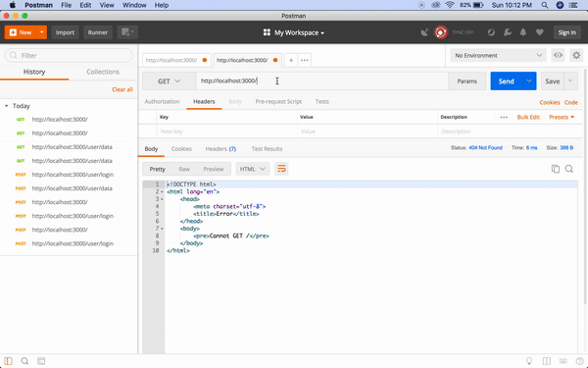Select first POST localhost:3000/user/login history entry
Image resolution: width=588 pixels, height=368 pixels.
click(x=73, y=175)
